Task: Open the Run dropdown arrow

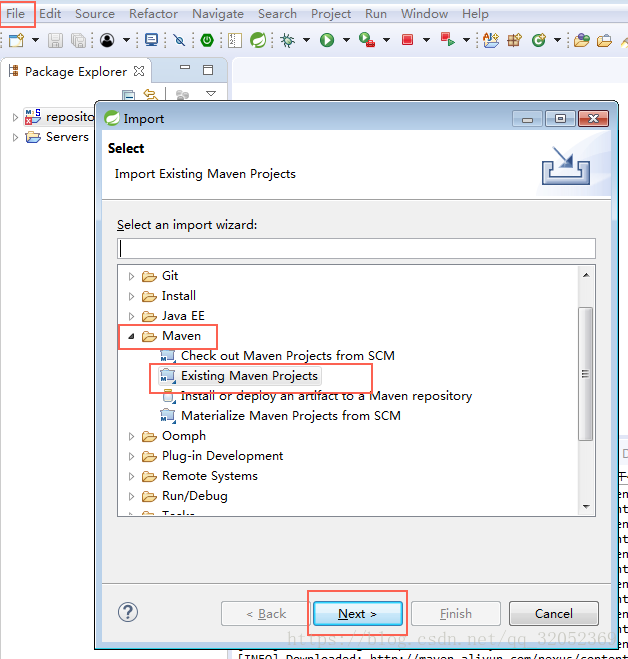Action: click(x=346, y=40)
